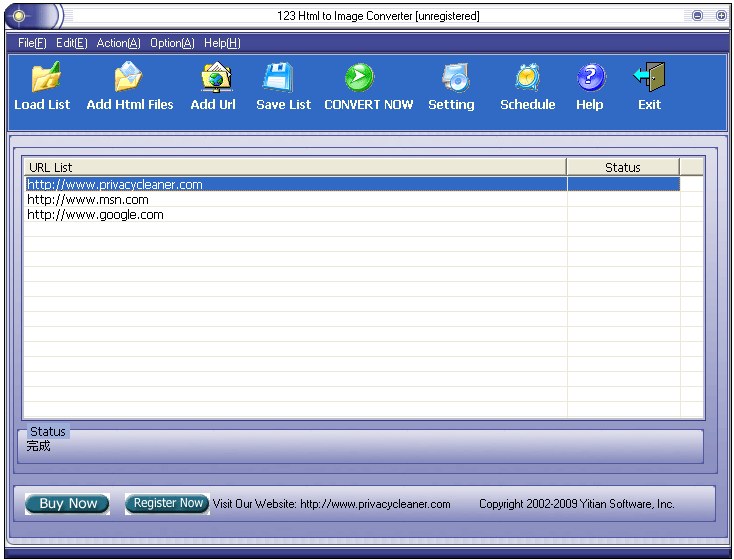Select the http://www.msn.com row

(88, 200)
